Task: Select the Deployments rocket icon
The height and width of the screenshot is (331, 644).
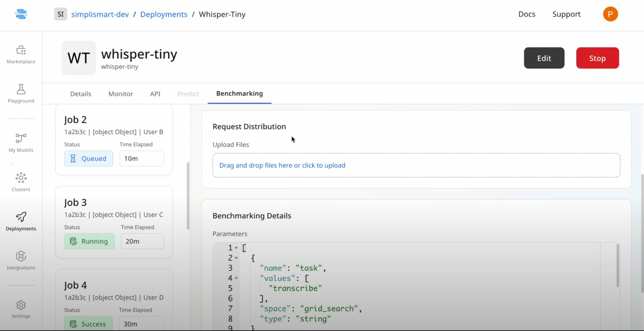Action: [21, 217]
